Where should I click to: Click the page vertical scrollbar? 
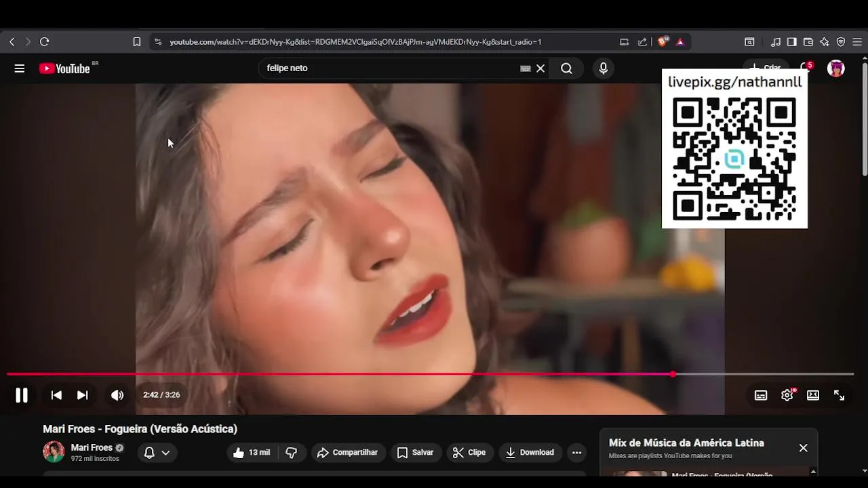coord(865,119)
